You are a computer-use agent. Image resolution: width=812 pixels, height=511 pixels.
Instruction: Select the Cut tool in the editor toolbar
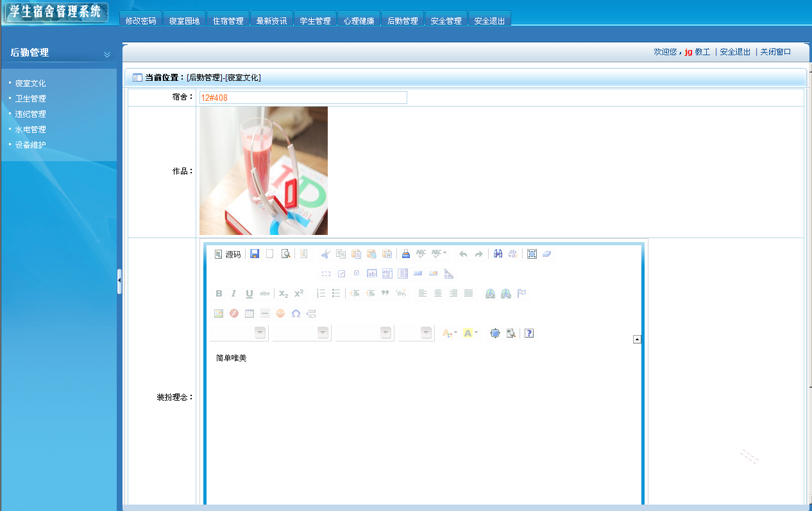click(326, 254)
